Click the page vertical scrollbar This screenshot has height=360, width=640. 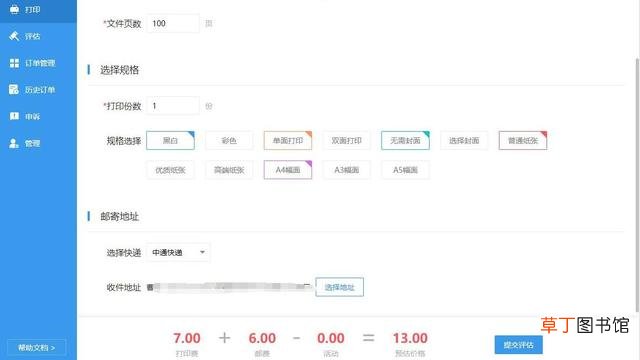637,186
